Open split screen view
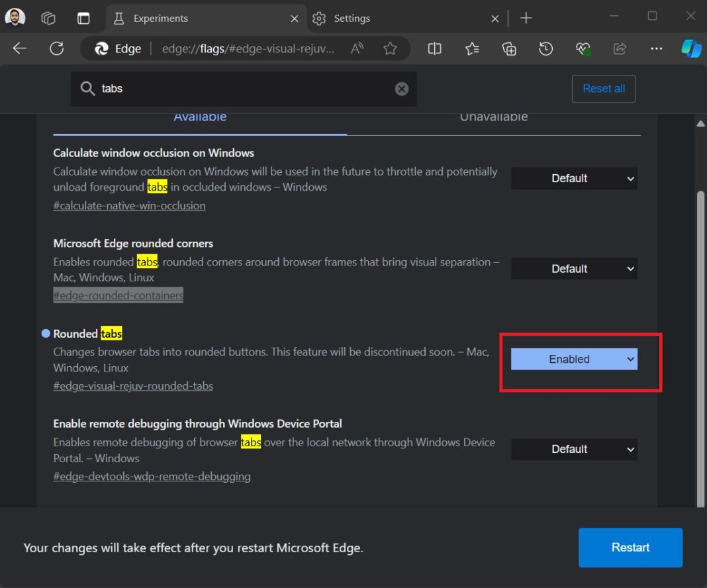The width and height of the screenshot is (707, 588). pyautogui.click(x=434, y=48)
